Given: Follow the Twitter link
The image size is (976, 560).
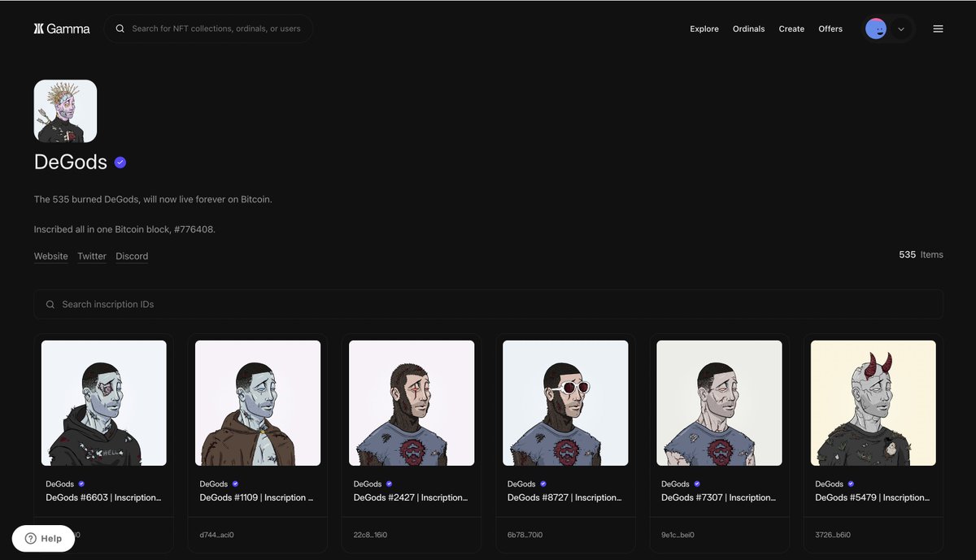Looking at the screenshot, I should tap(92, 256).
